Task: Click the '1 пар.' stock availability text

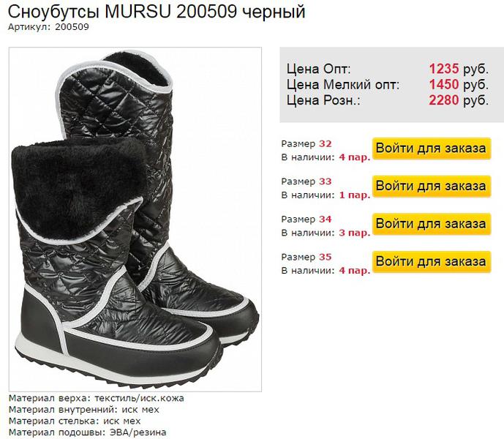Action: point(355,195)
